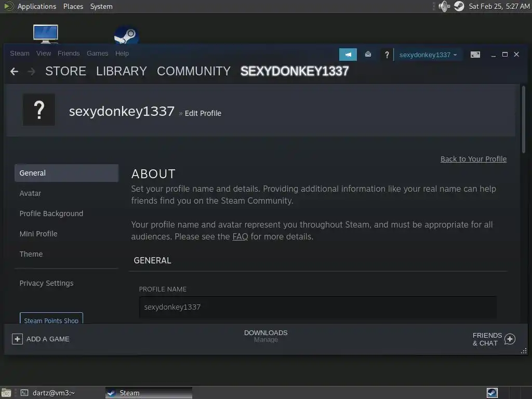Go to the LIBRARY tab

click(x=122, y=71)
